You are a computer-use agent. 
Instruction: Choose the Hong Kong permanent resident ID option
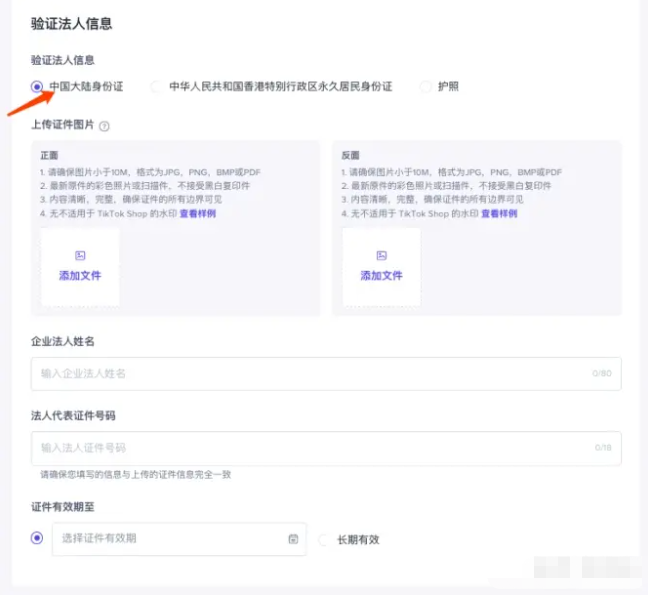coord(157,87)
